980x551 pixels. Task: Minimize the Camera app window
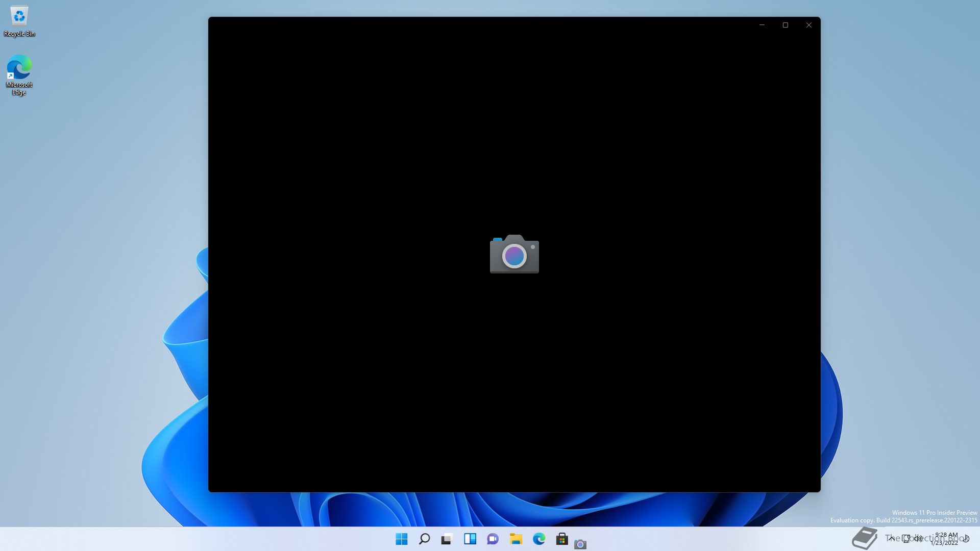[762, 25]
